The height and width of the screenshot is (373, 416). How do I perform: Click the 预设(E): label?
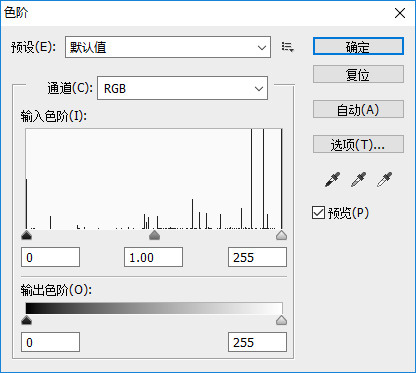[x=33, y=47]
